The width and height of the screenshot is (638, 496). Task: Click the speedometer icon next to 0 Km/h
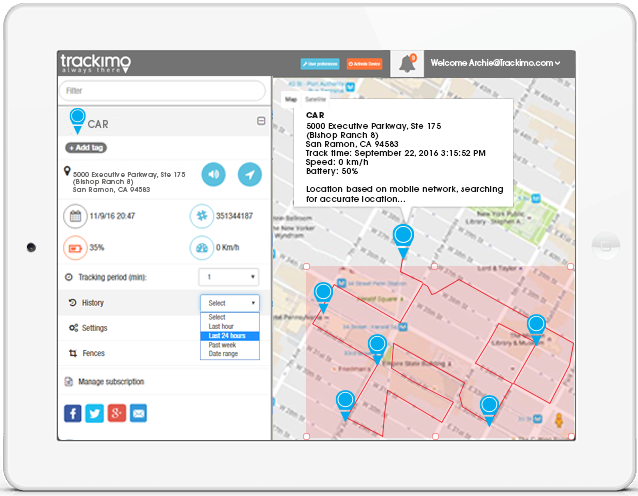click(202, 247)
